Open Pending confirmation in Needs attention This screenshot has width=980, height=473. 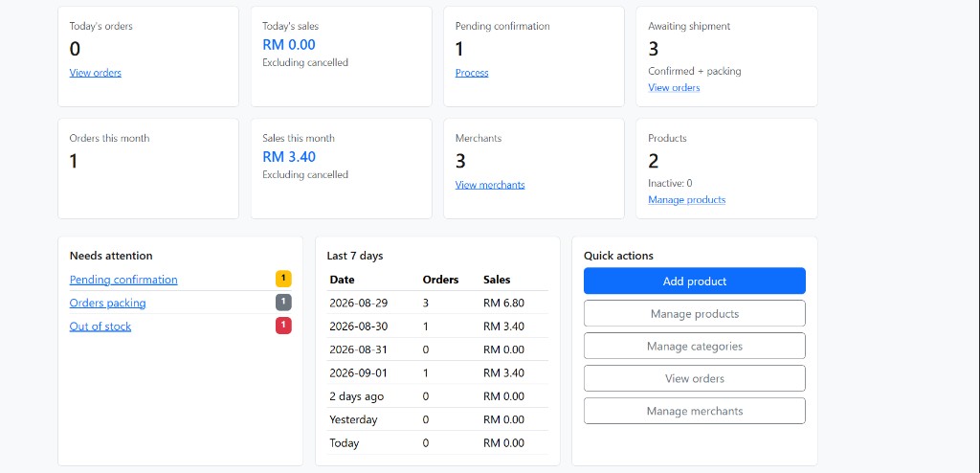(123, 280)
